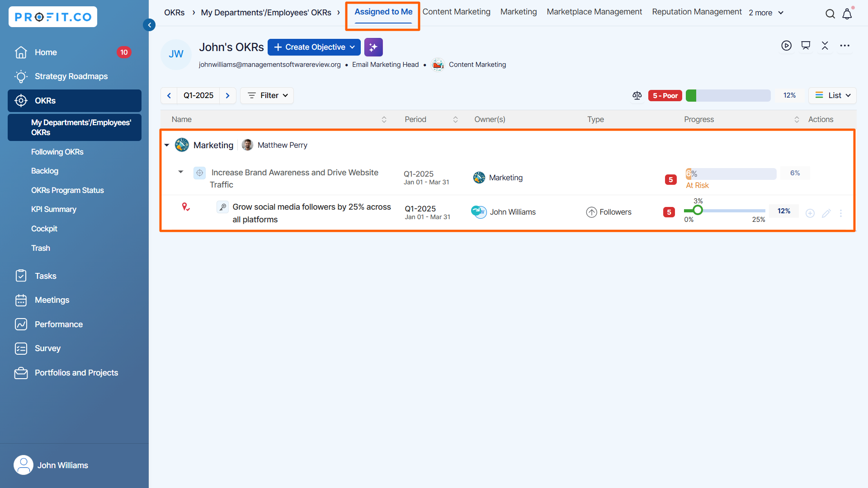Open the Grow social media followers key result

[x=311, y=213]
